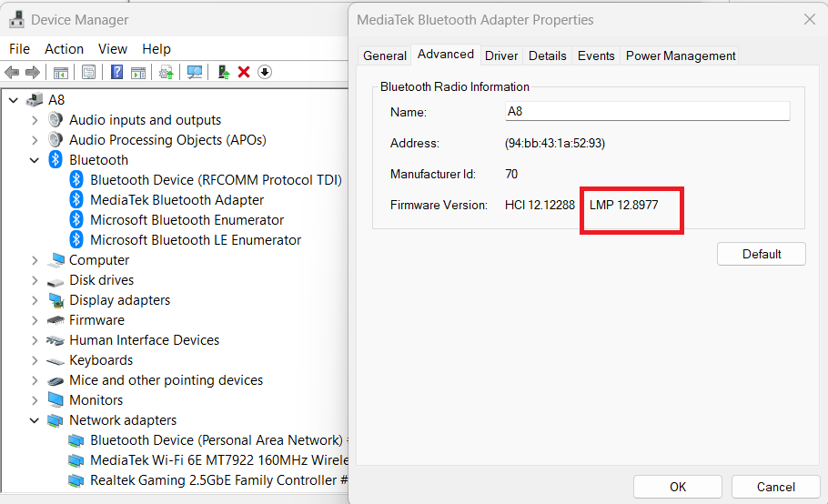Click the Name field containing A8
Image resolution: width=828 pixels, height=504 pixels.
(647, 112)
